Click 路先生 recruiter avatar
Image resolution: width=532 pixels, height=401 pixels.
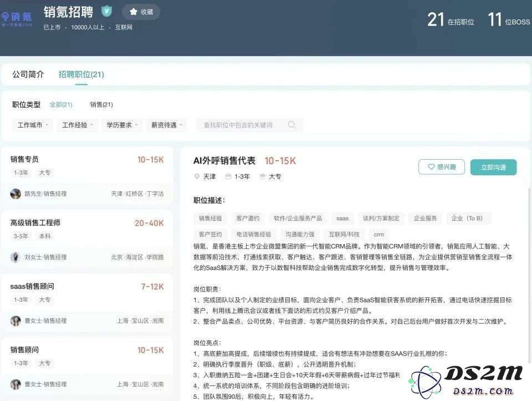click(x=16, y=194)
